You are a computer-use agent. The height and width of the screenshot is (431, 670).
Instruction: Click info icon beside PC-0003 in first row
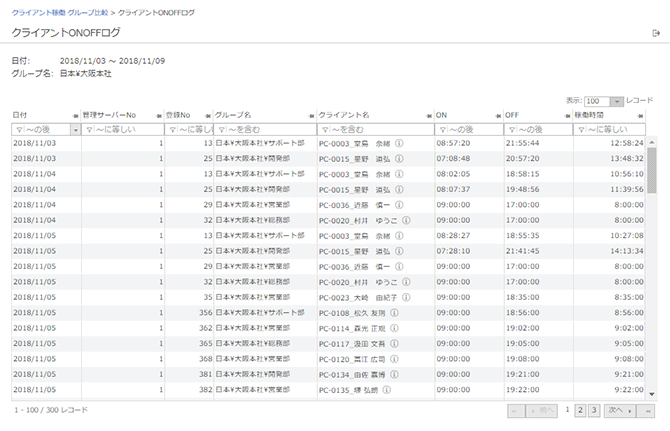399,143
